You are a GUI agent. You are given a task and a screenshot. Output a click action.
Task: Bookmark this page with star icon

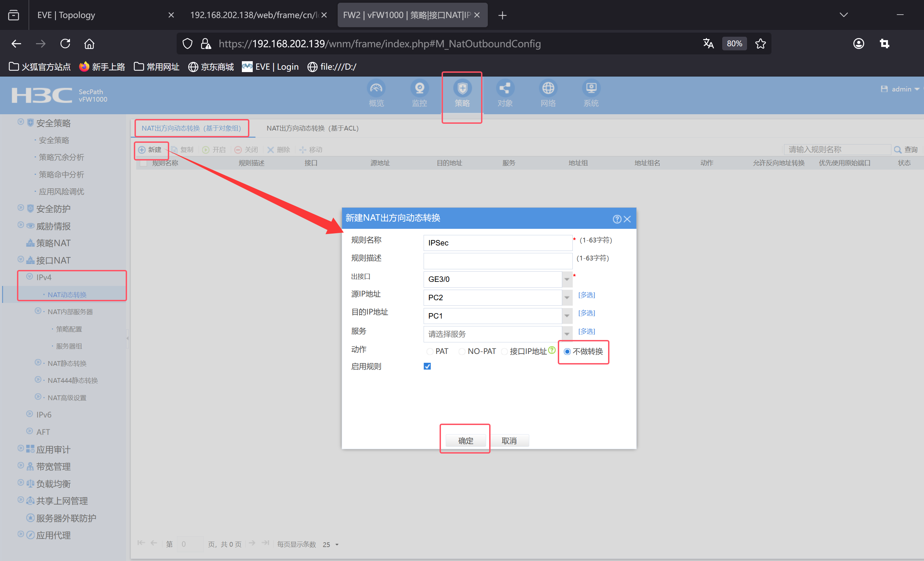(760, 44)
